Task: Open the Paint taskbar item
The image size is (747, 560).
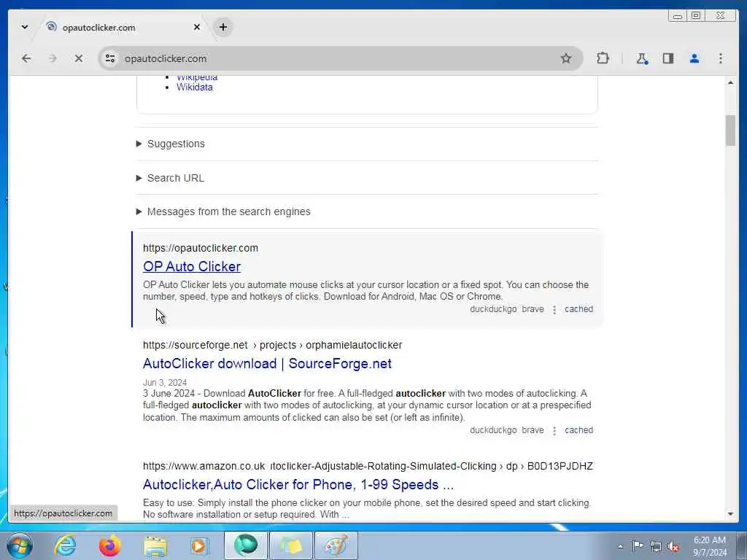Action: pos(336,545)
